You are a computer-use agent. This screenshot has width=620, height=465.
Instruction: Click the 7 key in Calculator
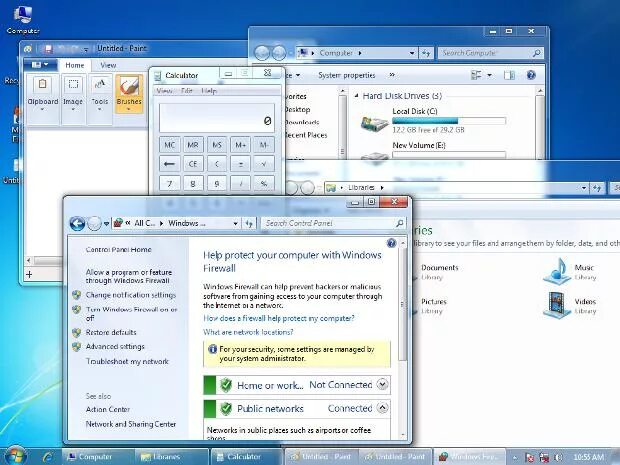pyautogui.click(x=170, y=183)
